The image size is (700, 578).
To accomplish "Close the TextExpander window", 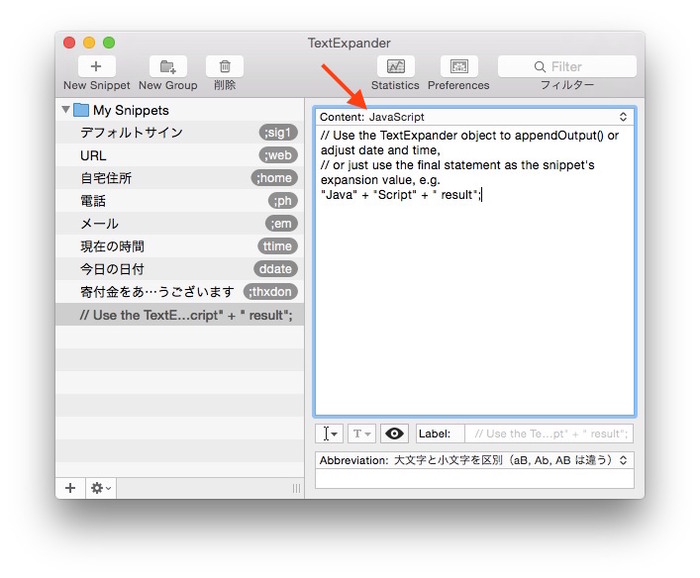I will click(69, 42).
